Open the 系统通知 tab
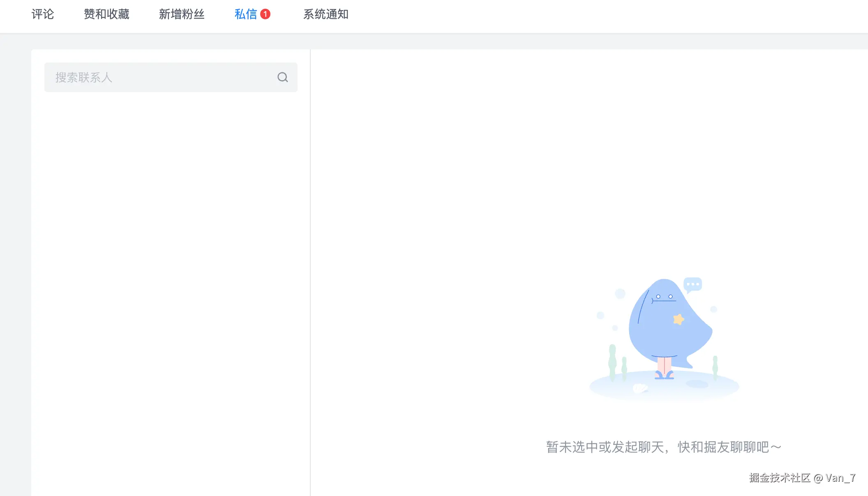 tap(325, 14)
